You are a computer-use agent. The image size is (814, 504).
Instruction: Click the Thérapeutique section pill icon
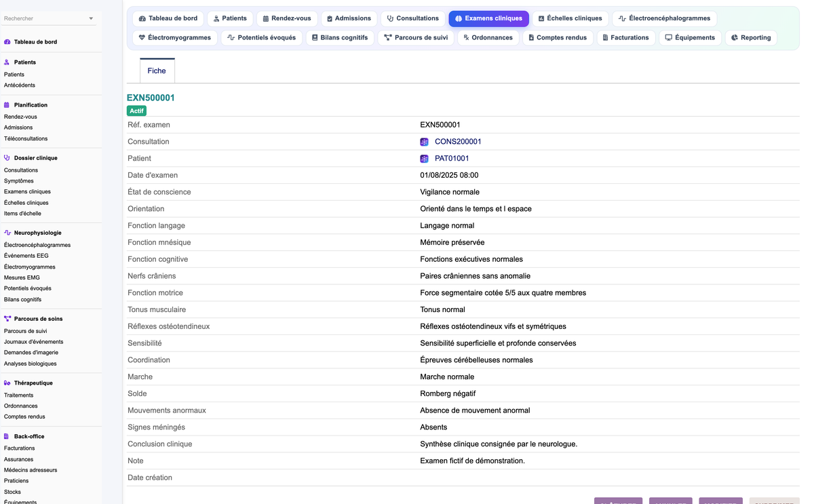pos(7,383)
